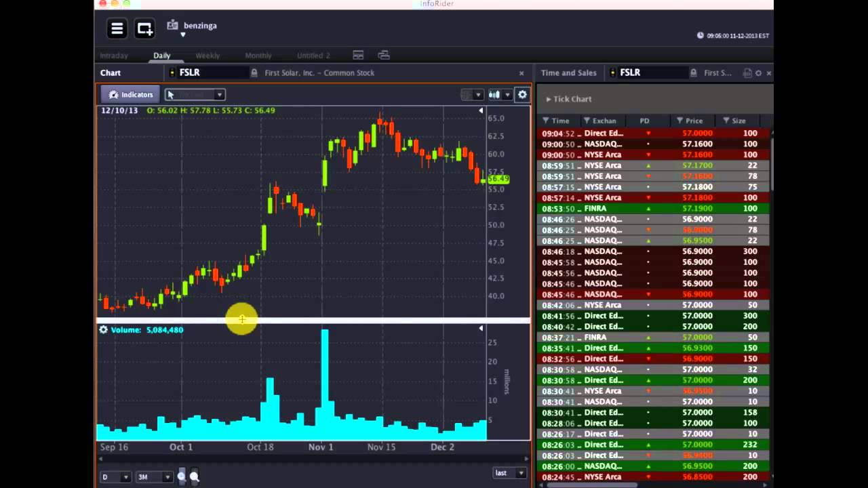The height and width of the screenshot is (488, 868).
Task: Collapse the volume pane arrow
Action: pyautogui.click(x=481, y=329)
